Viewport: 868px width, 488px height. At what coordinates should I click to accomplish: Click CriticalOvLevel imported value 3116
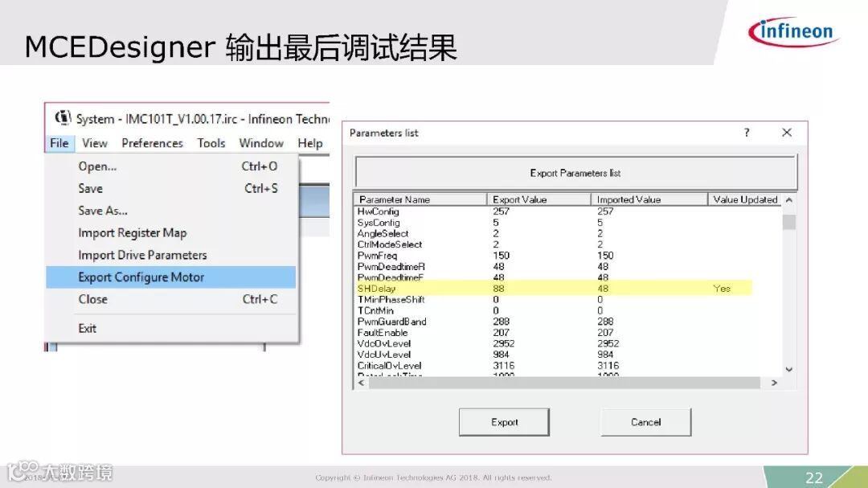608,366
